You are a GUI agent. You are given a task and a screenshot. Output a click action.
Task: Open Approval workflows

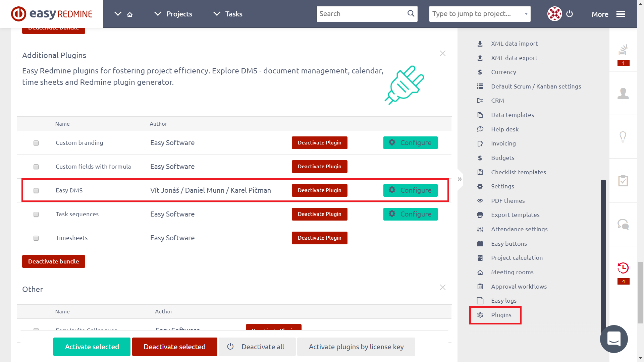[x=519, y=287]
